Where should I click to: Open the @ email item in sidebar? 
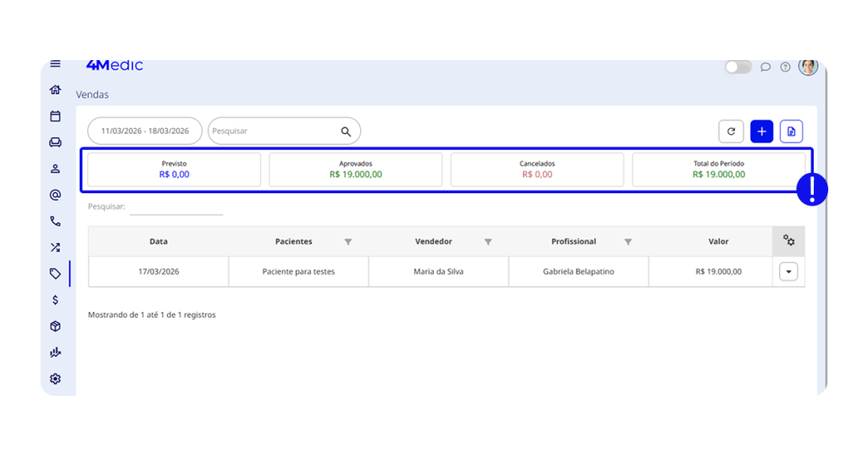point(55,195)
